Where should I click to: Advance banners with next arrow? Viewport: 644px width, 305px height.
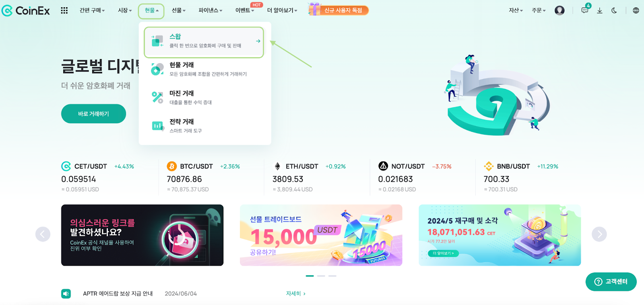(599, 234)
